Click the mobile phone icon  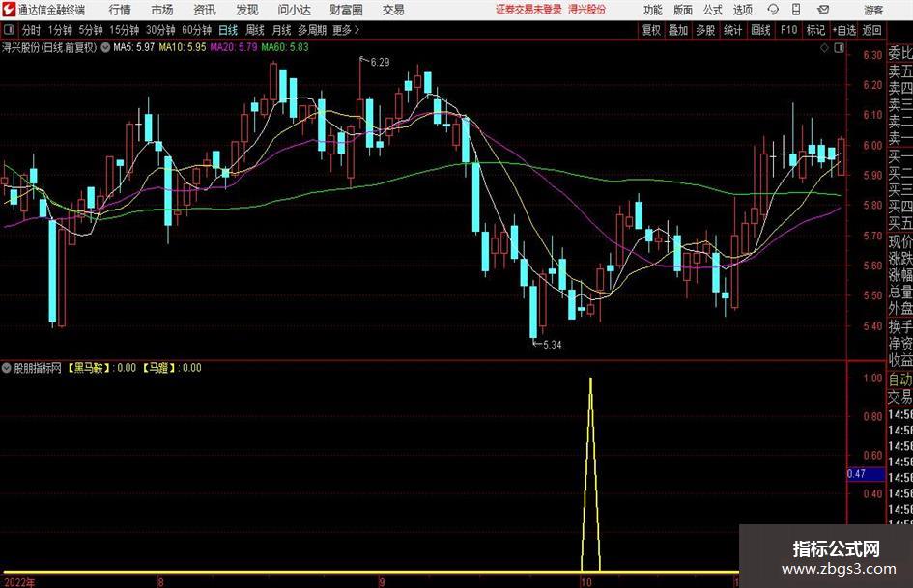tap(796, 10)
